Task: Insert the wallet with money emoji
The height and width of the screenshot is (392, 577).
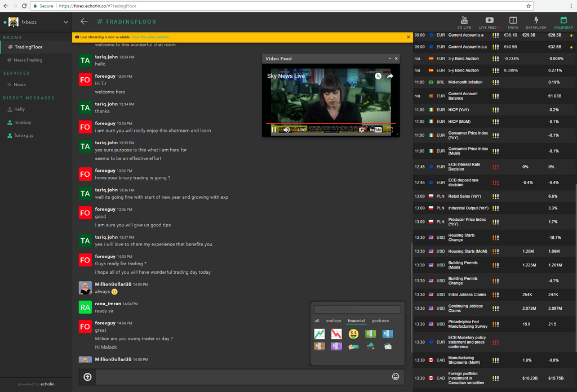Action: [371, 346]
